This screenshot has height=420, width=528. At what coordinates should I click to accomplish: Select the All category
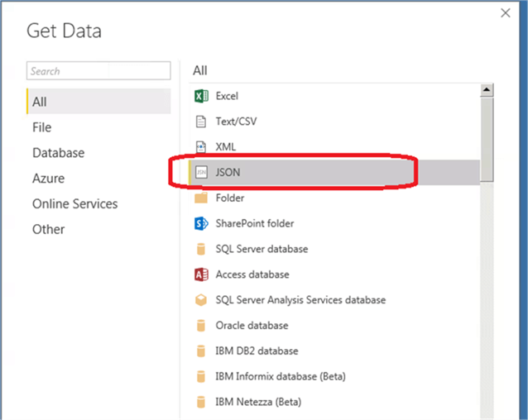(x=98, y=102)
